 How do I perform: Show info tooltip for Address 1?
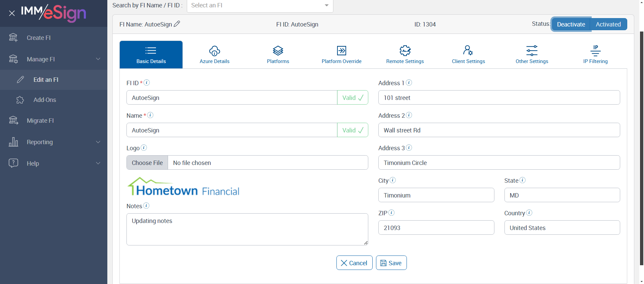409,82
